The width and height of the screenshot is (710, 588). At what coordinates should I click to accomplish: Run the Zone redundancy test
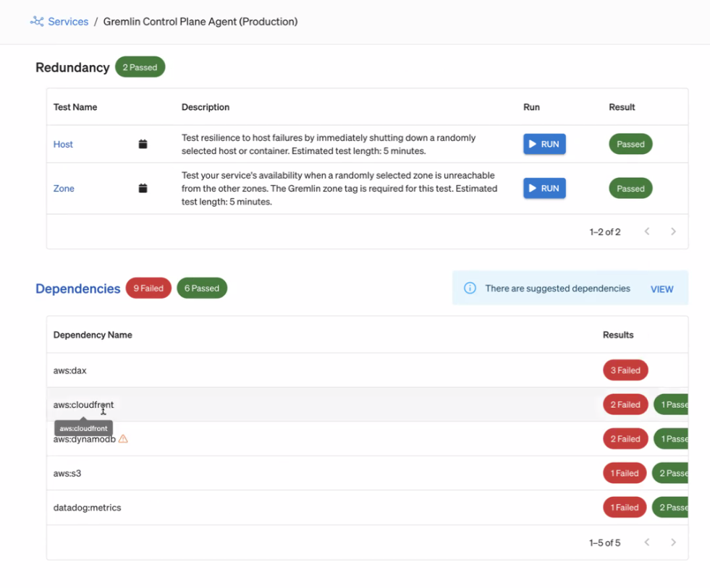click(544, 188)
